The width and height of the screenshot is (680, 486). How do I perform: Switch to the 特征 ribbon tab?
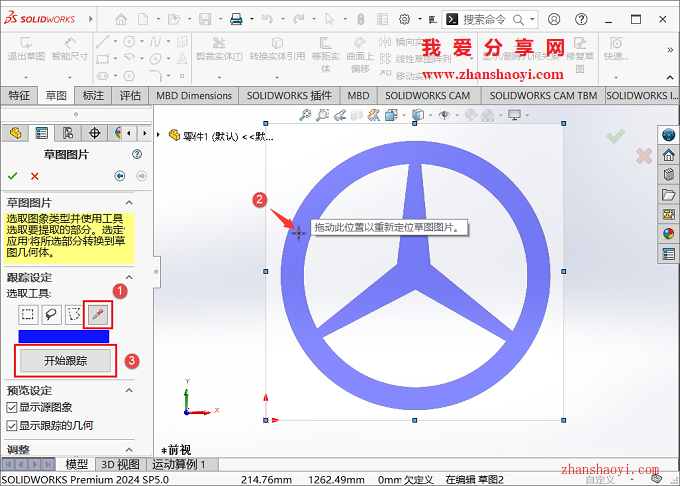19,95
